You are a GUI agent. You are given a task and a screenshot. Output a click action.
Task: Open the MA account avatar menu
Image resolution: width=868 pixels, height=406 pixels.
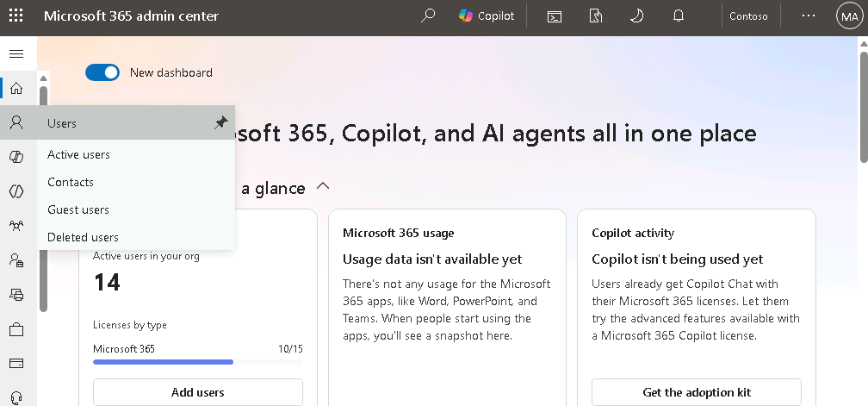click(849, 16)
